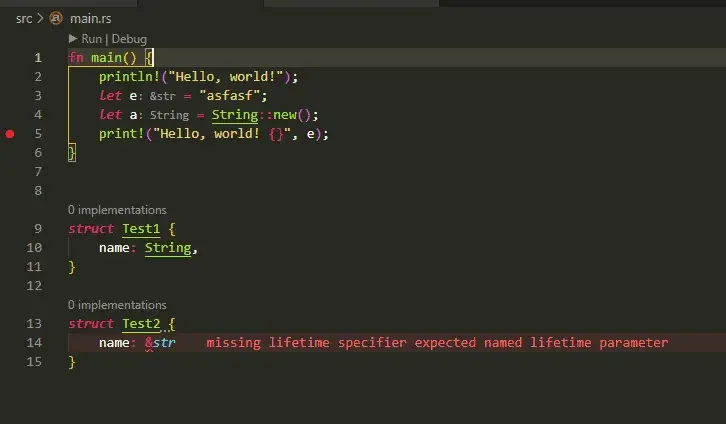Click the Rust file icon beside main.rs

56,19
